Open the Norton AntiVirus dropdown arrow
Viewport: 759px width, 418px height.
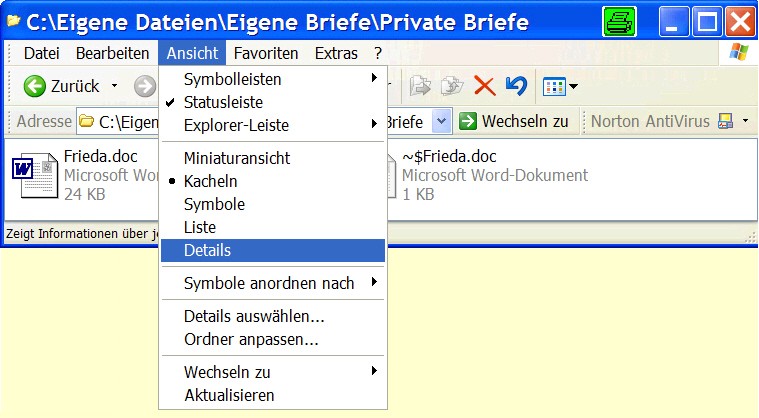click(x=746, y=122)
